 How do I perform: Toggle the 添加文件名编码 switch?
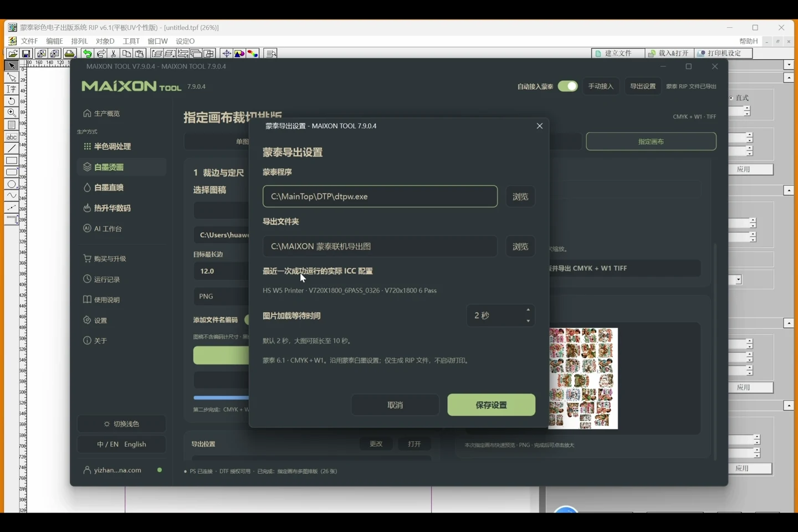click(247, 320)
